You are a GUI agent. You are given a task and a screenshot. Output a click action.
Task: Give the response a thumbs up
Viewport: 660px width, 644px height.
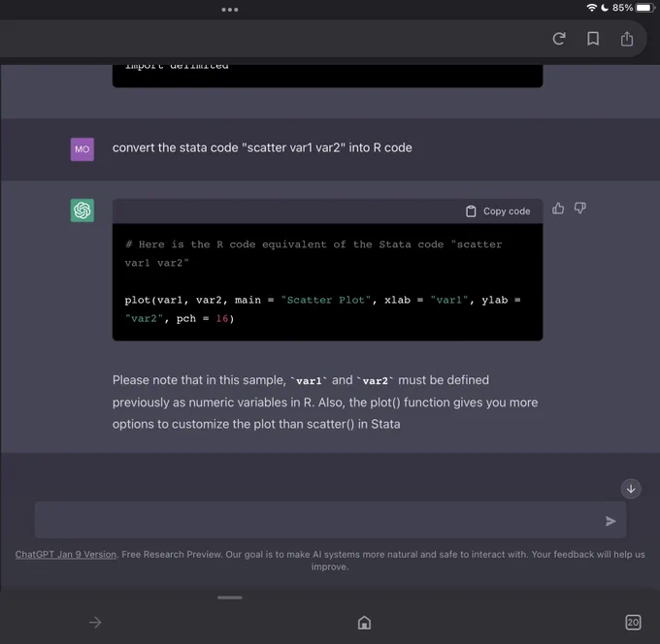[x=558, y=209]
